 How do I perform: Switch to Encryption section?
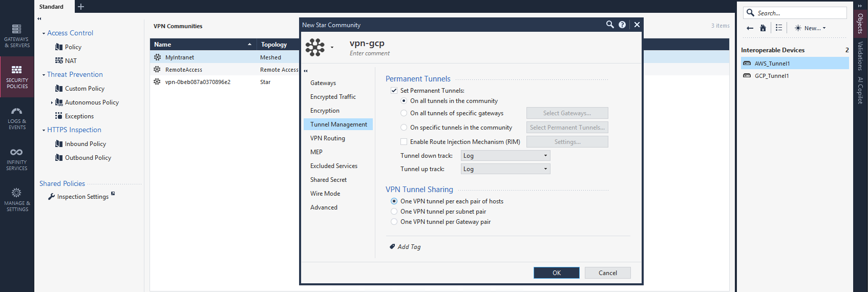point(325,111)
